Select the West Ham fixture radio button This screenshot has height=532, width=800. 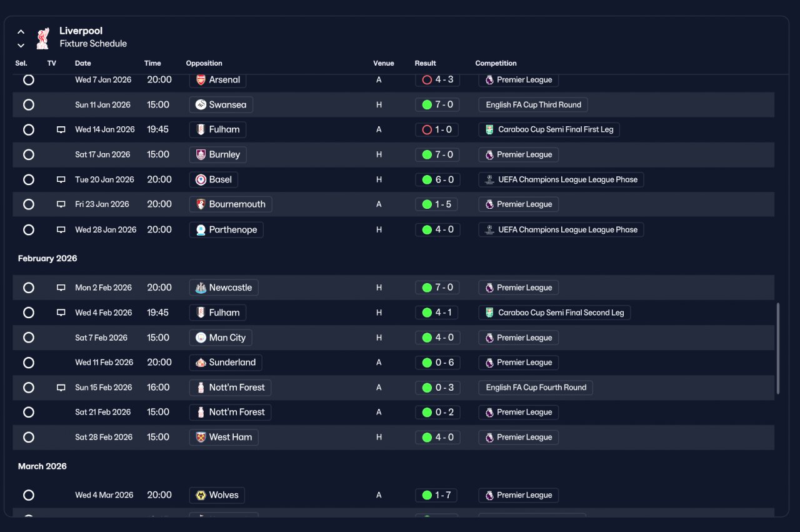tap(29, 437)
